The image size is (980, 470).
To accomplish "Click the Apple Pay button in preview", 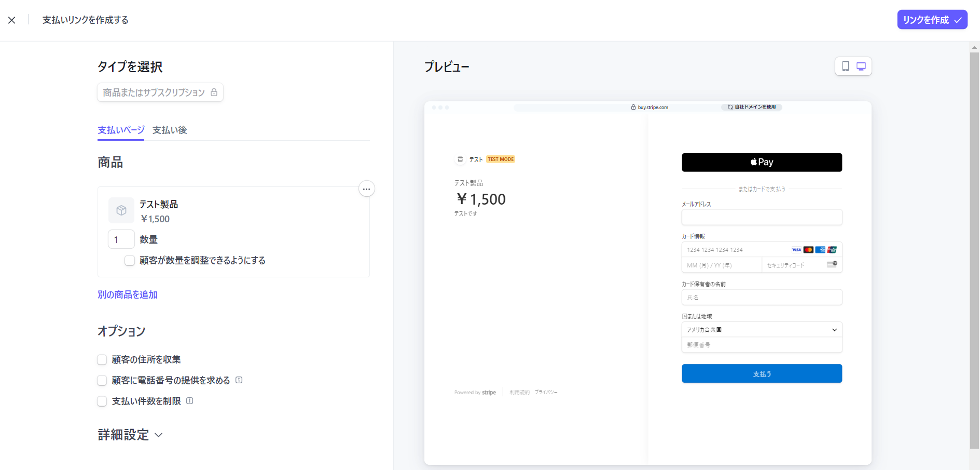I will point(762,162).
